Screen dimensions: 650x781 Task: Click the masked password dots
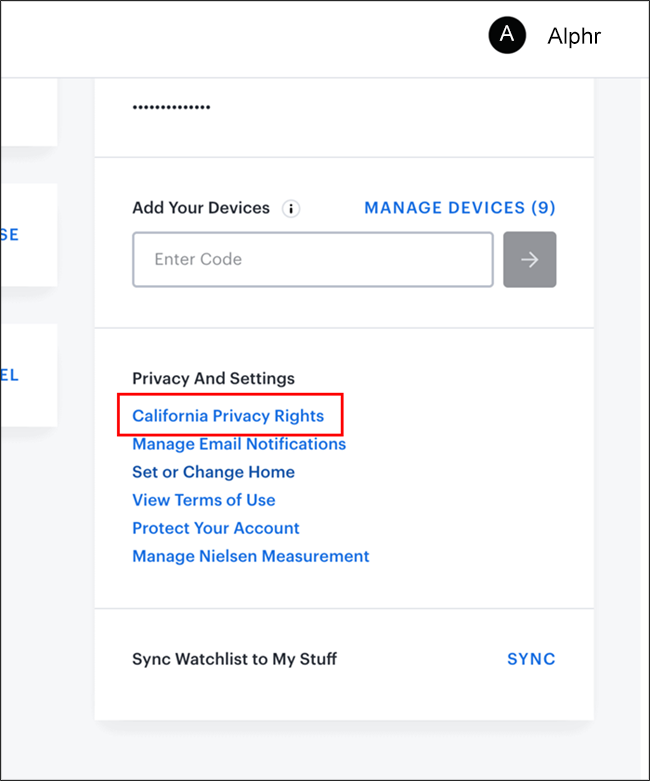point(171,108)
